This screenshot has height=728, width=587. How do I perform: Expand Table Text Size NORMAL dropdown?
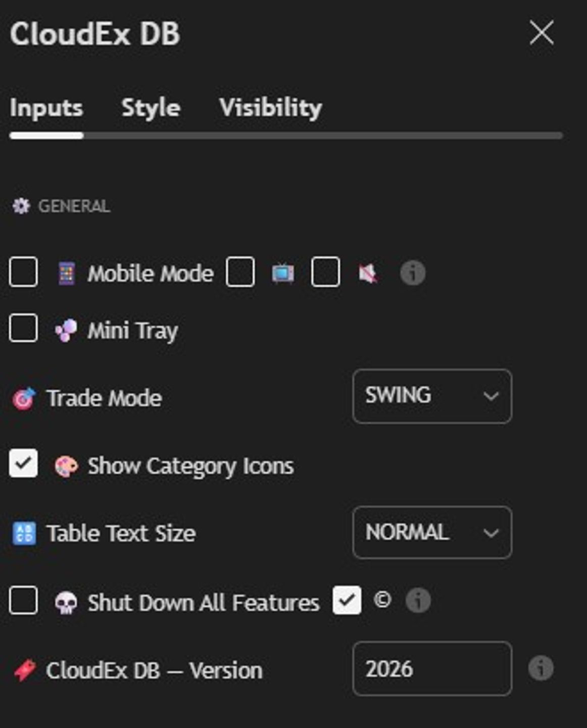tap(432, 532)
